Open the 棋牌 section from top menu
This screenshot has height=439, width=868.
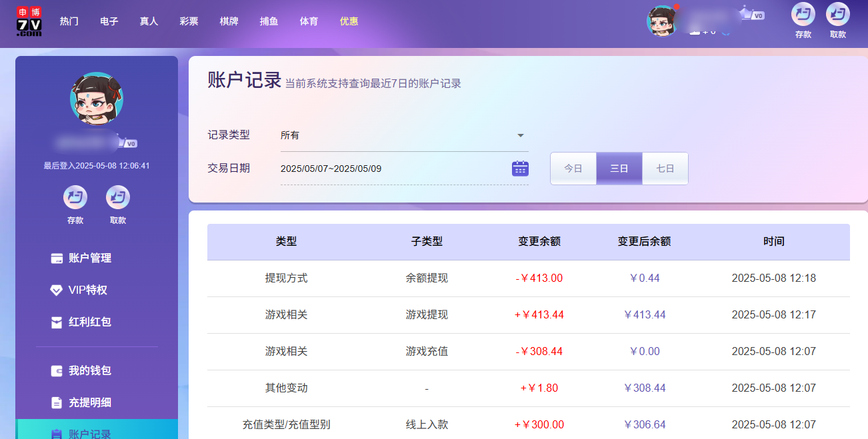[229, 21]
